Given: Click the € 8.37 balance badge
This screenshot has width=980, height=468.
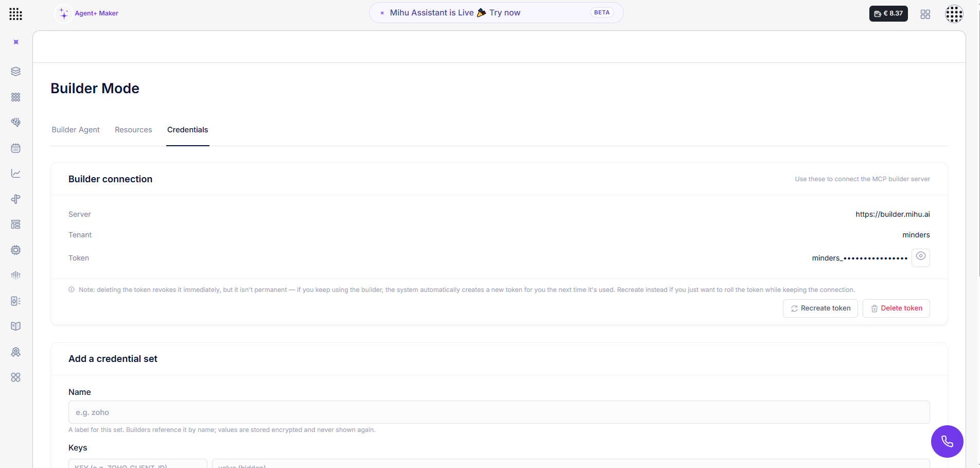Looking at the screenshot, I should pos(888,13).
